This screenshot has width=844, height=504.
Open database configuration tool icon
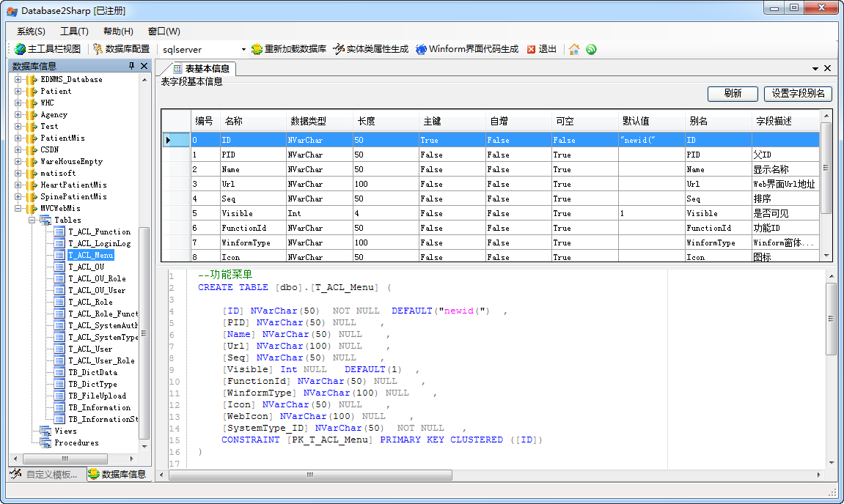(x=98, y=49)
